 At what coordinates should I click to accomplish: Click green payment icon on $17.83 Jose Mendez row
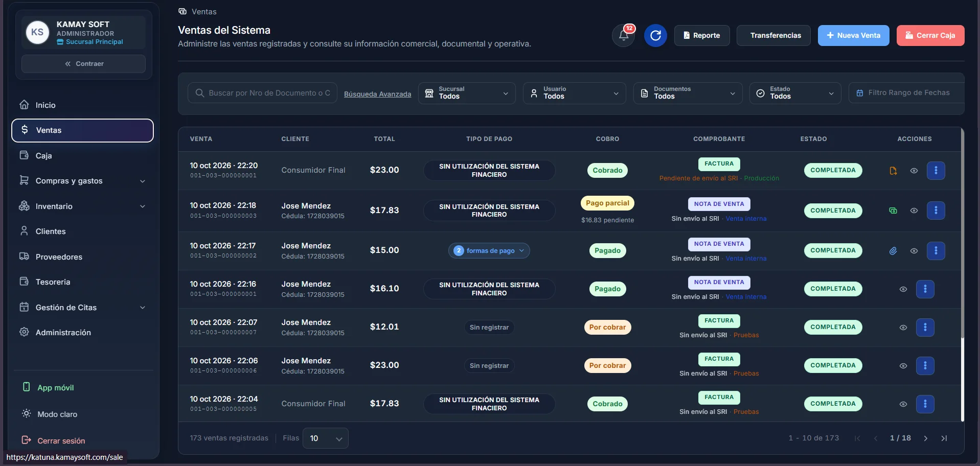click(x=893, y=211)
